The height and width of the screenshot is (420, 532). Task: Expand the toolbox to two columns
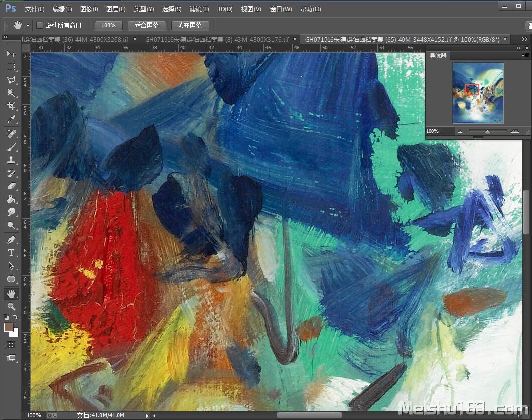[x=6, y=37]
